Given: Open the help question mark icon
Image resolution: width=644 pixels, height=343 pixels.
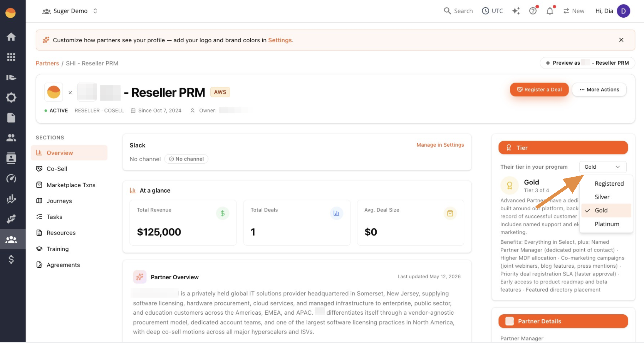Looking at the screenshot, I should click(533, 11).
